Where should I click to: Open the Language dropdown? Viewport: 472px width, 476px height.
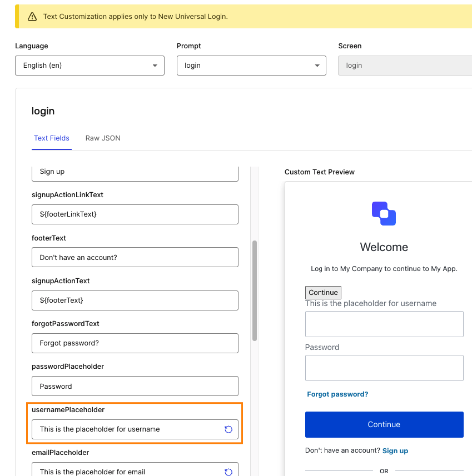[90, 66]
